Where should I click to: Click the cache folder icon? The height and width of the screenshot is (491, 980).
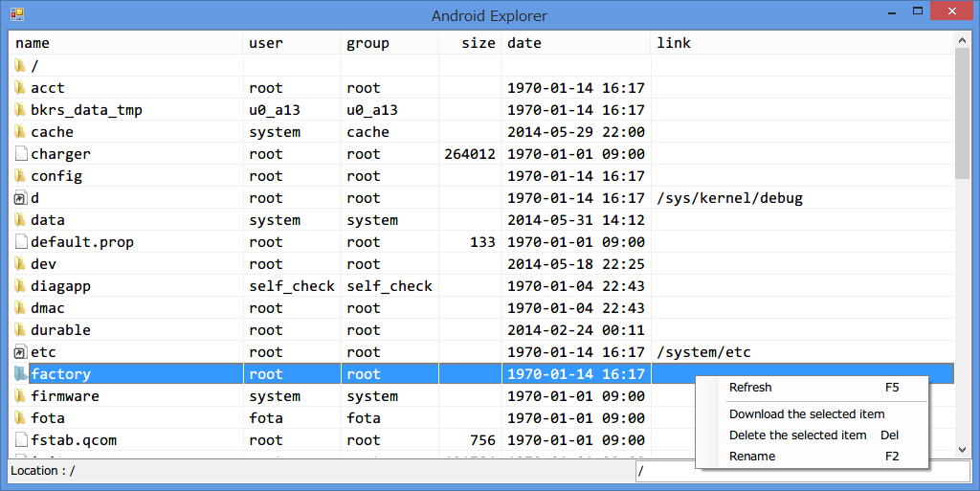click(x=21, y=132)
